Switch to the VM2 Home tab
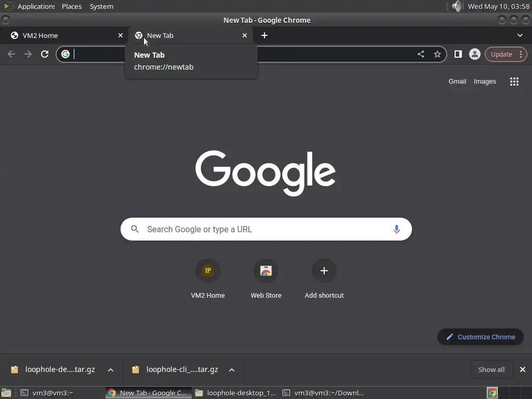532x399 pixels. 64,35
